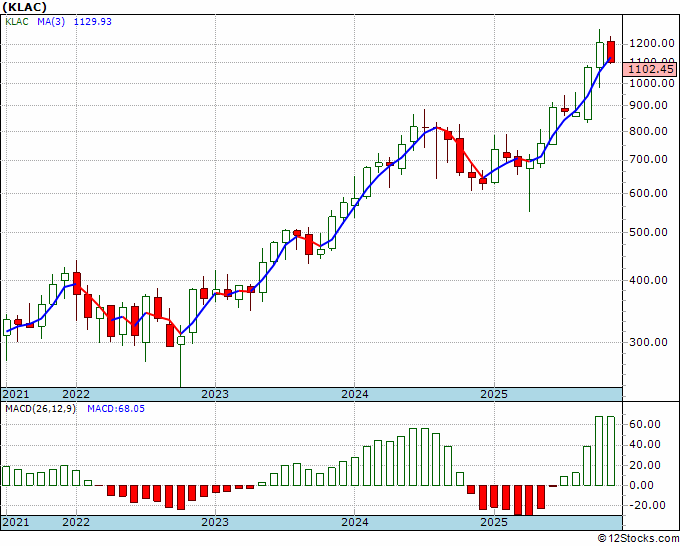Screen dimensions: 680x546
Task: Open the 12Stocks.com copyright link
Action: [639, 539]
